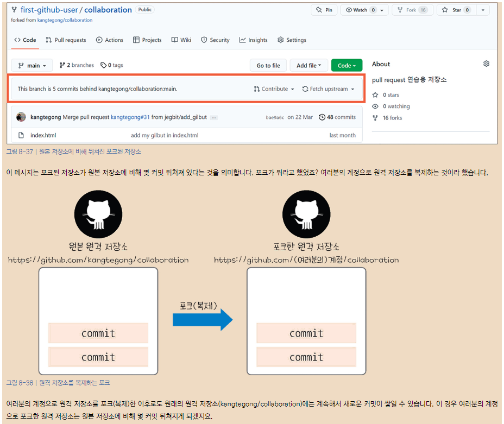Click the Public visibility badge

[x=144, y=10]
